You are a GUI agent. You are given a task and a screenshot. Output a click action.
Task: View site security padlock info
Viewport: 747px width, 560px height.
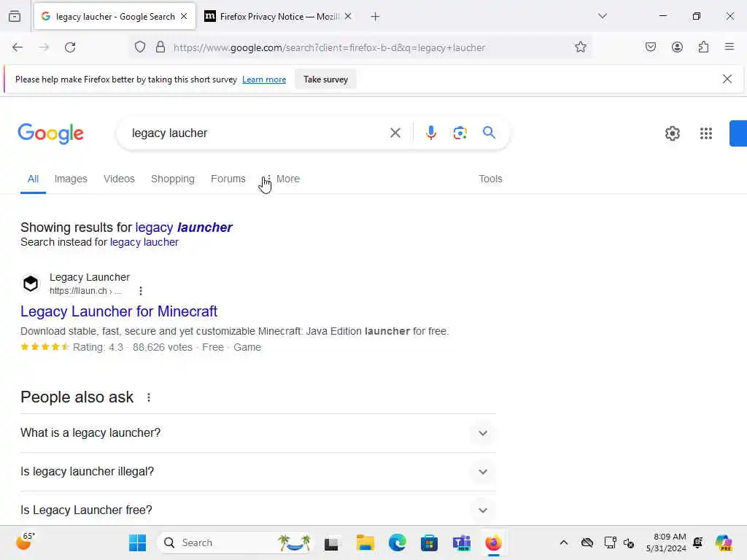click(160, 47)
